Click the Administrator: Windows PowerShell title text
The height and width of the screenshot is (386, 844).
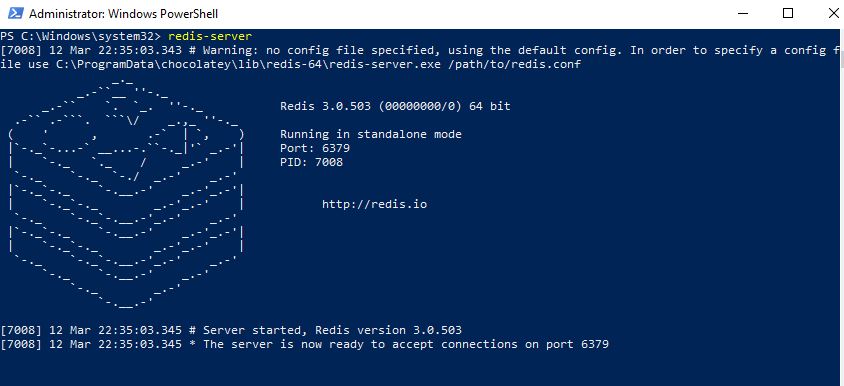point(123,14)
